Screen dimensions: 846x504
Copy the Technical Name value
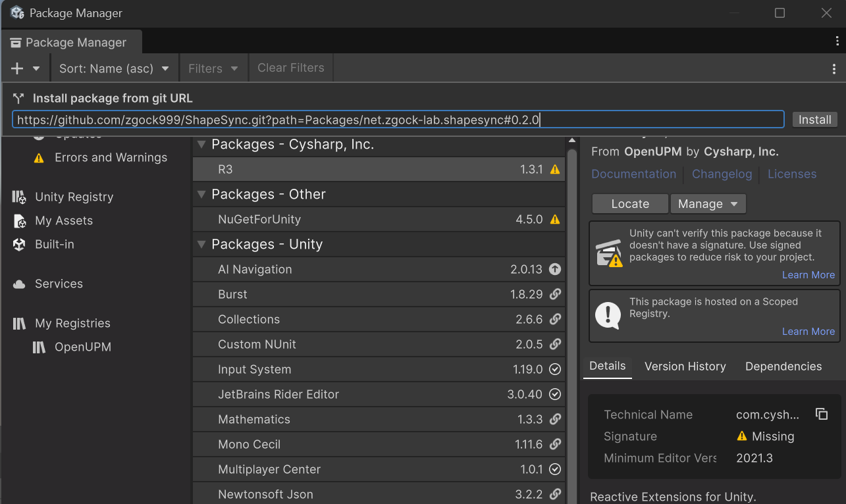coord(821,414)
